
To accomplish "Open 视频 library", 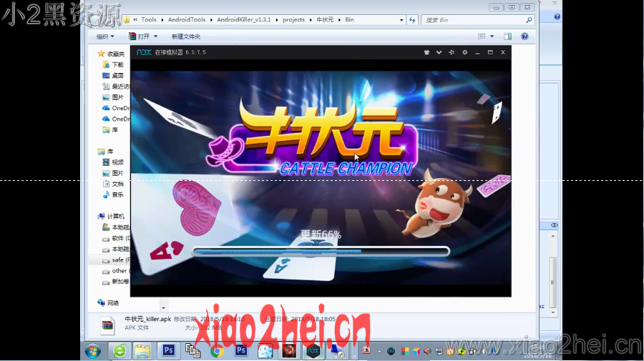I will click(112, 162).
